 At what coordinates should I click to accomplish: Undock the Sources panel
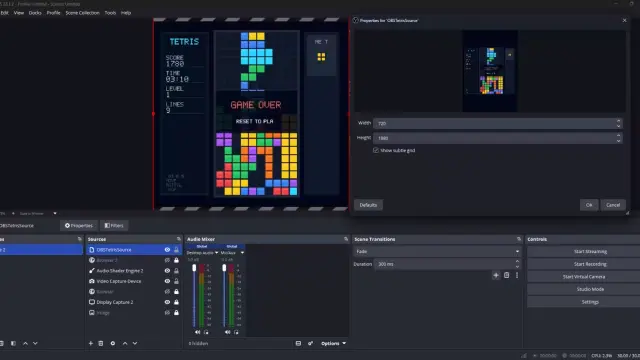click(x=178, y=239)
